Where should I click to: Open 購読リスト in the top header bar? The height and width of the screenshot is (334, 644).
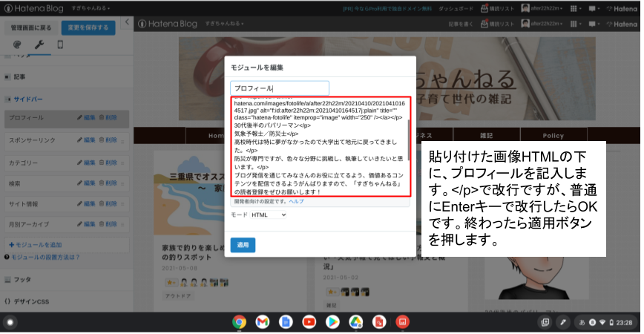(497, 9)
